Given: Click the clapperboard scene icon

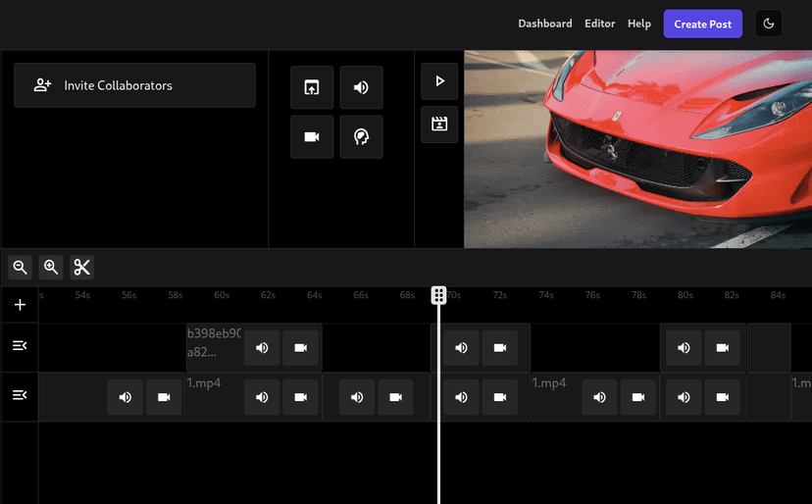Looking at the screenshot, I should point(439,125).
